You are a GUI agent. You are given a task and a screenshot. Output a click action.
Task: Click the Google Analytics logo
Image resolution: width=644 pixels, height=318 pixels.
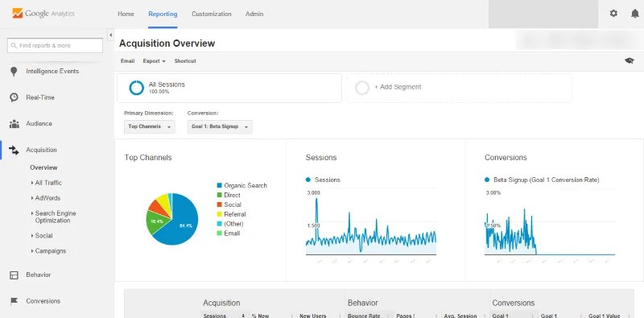point(43,13)
